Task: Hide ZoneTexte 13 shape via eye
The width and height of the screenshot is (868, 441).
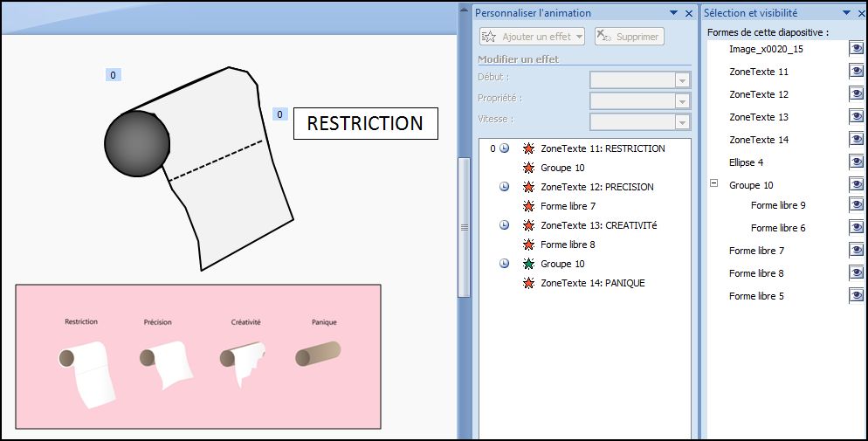Action: tap(856, 117)
